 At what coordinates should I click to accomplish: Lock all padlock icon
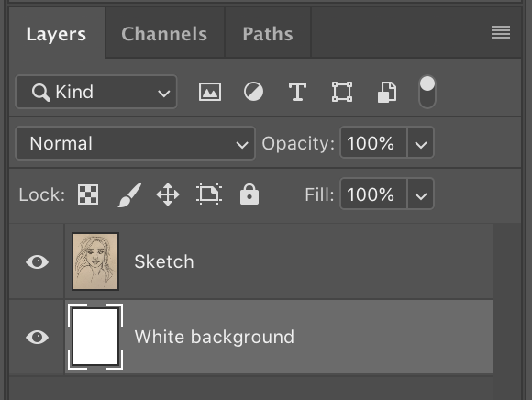click(x=249, y=194)
